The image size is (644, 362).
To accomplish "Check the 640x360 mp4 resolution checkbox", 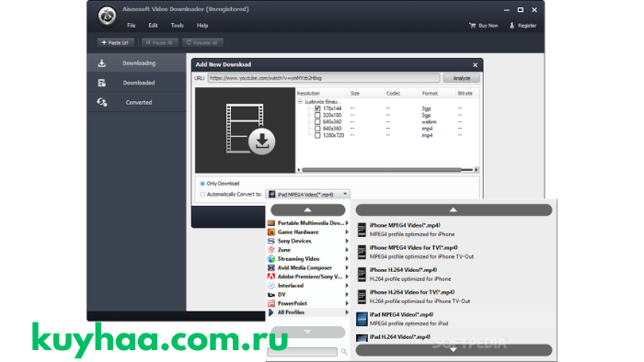I will coord(317,129).
